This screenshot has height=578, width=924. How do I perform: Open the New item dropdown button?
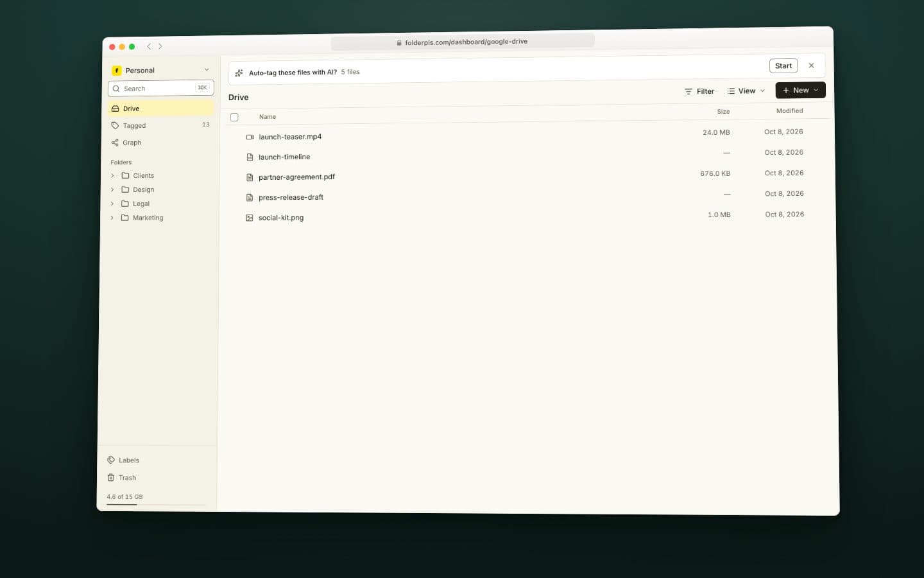[x=800, y=90]
